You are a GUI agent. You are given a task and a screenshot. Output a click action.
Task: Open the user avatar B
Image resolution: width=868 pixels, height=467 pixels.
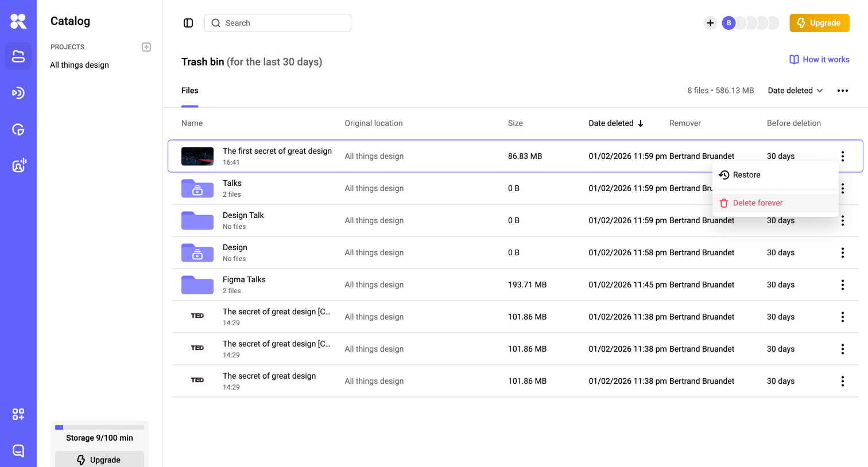click(728, 23)
